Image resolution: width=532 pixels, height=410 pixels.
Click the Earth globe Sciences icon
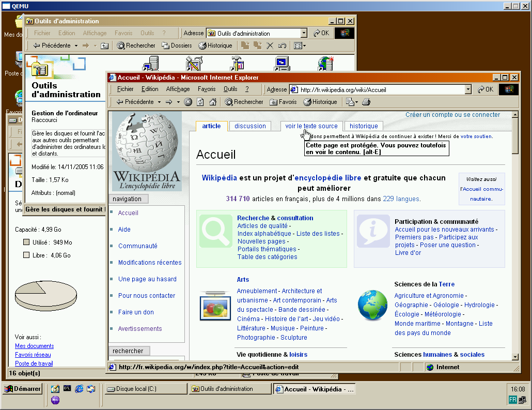pos(372,306)
